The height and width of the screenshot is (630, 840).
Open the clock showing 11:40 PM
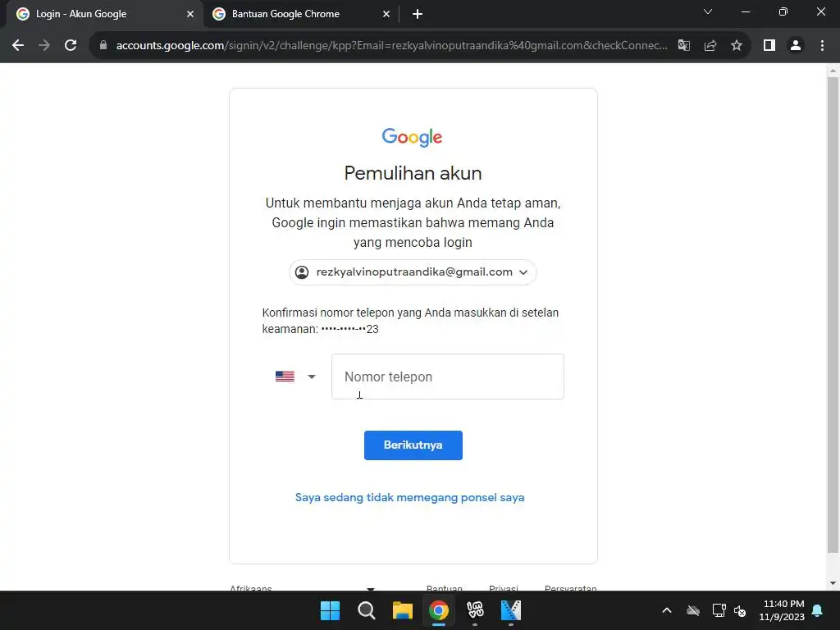click(x=782, y=610)
